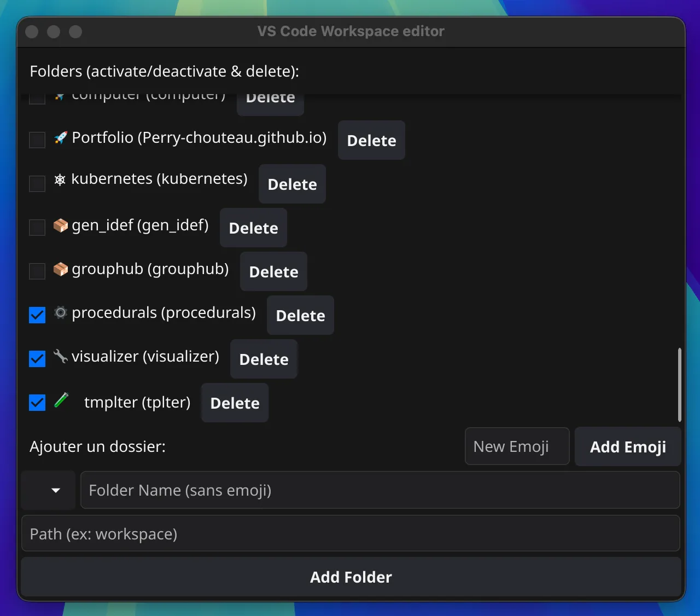The height and width of the screenshot is (616, 700).
Task: Enable the Portfolio folder checkbox
Action: (37, 140)
